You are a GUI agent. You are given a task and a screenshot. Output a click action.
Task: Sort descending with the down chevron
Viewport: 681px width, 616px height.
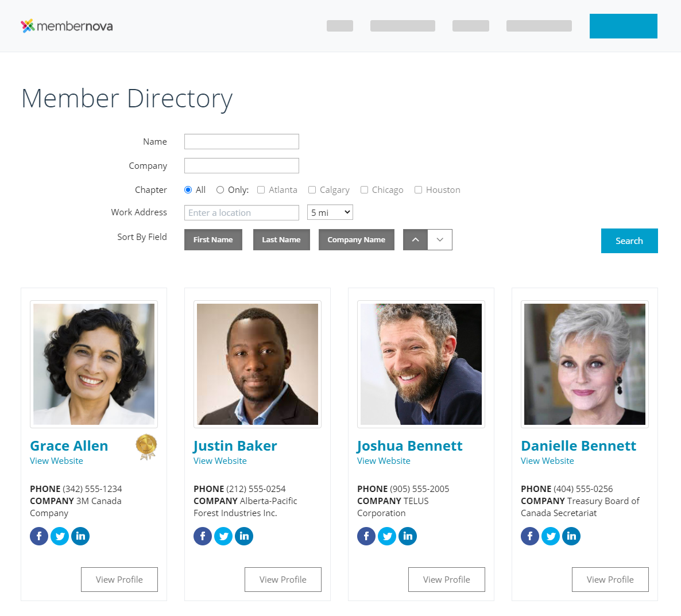tap(440, 240)
